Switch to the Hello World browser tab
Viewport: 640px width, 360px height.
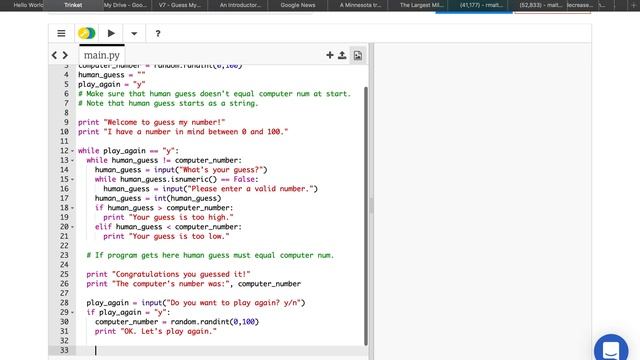point(28,5)
